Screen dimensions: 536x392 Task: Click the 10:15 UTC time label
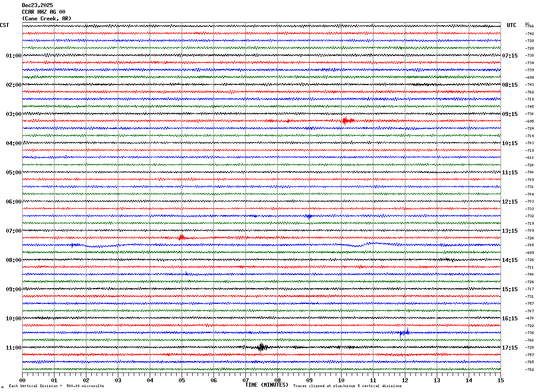(x=510, y=143)
